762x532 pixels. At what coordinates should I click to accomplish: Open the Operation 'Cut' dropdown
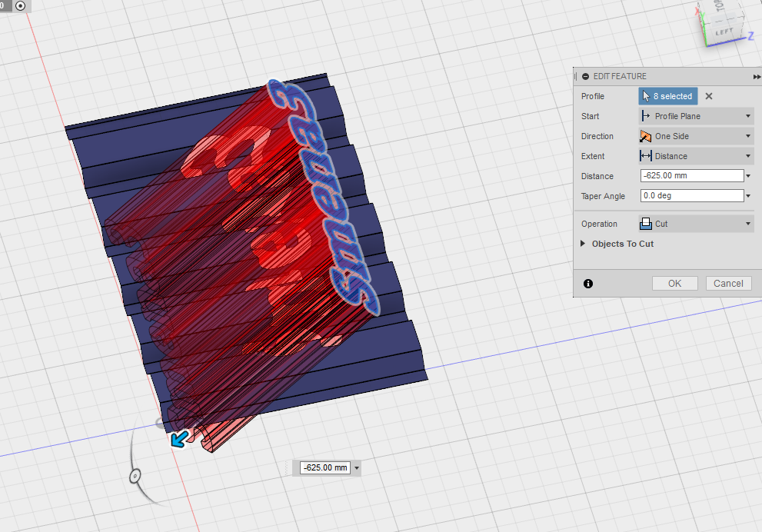(x=696, y=224)
